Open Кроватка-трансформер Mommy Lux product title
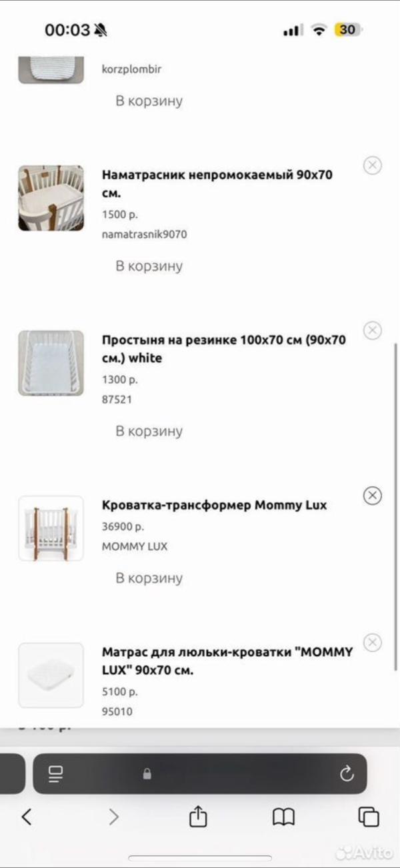The width and height of the screenshot is (400, 868). pyautogui.click(x=214, y=505)
